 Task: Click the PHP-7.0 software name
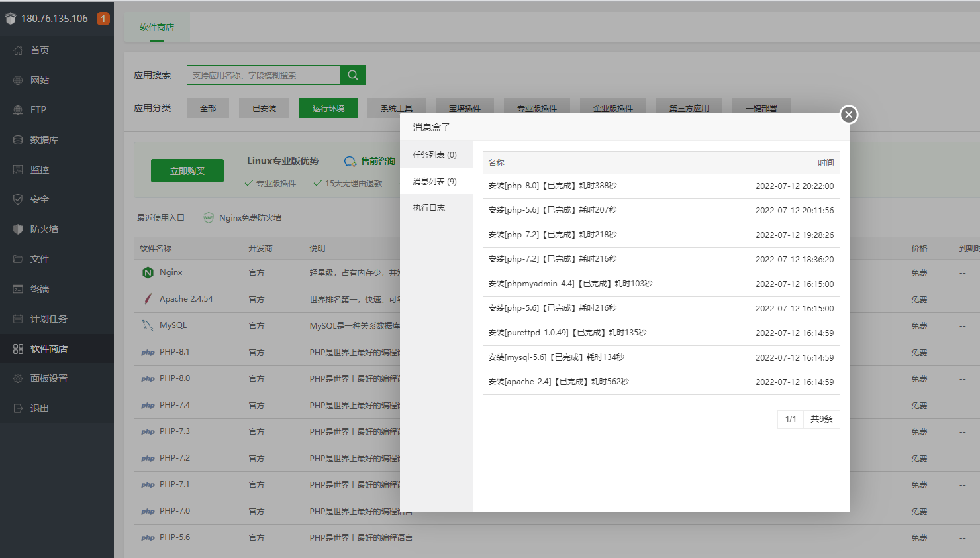[175, 511]
